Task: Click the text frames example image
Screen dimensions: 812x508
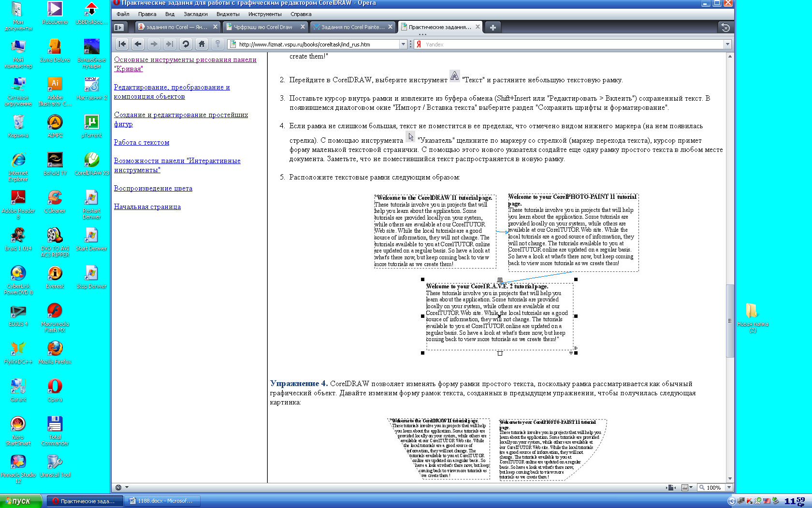Action: coord(506,275)
